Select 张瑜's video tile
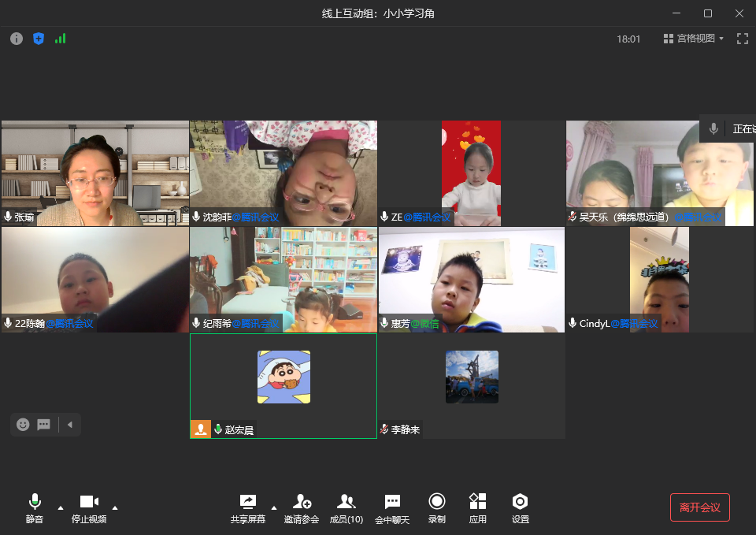Viewport: 756px width, 535px height. click(x=95, y=173)
